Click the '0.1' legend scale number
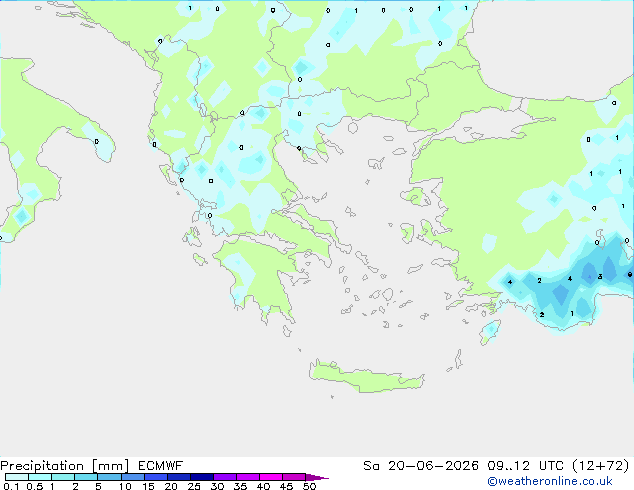Image resolution: width=634 pixels, height=490 pixels. click(x=11, y=486)
